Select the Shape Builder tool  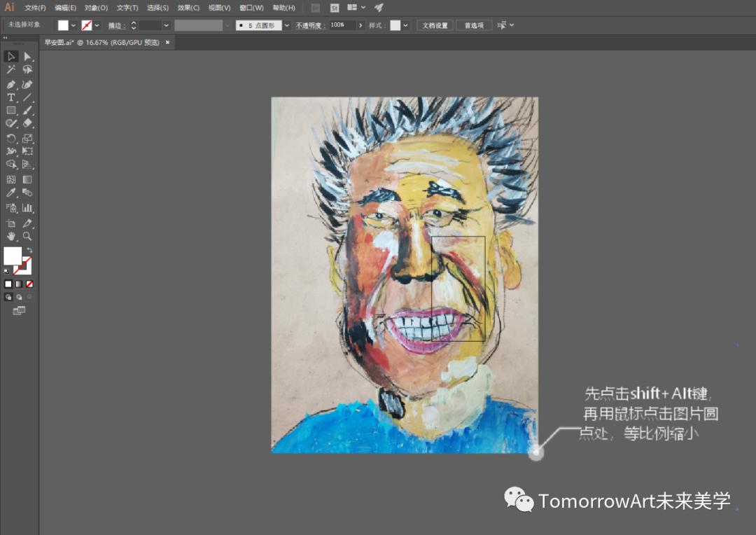coord(11,165)
